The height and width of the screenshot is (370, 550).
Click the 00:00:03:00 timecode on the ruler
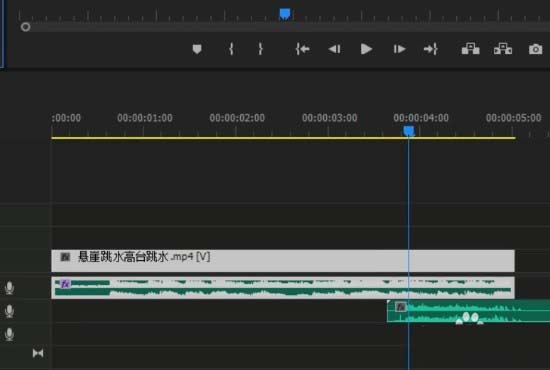click(330, 118)
